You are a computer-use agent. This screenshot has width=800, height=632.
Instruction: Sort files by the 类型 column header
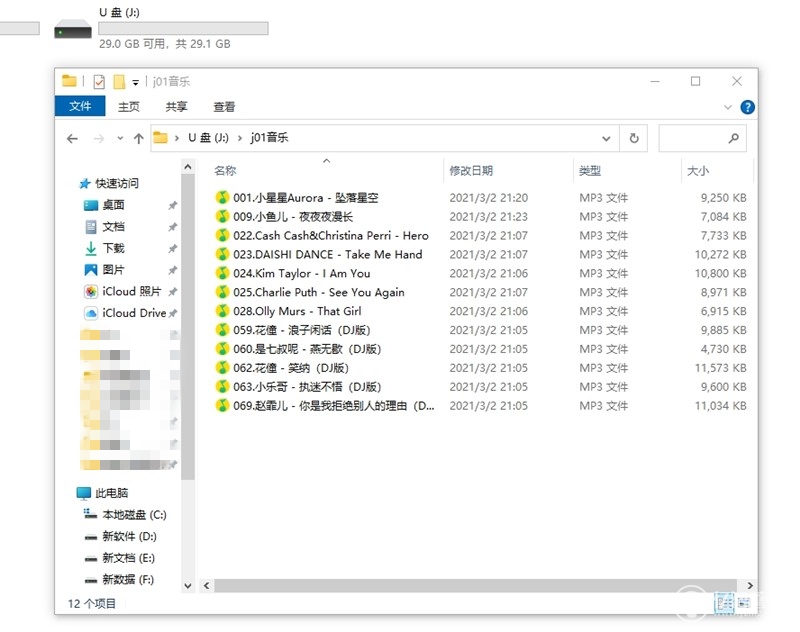coord(590,171)
